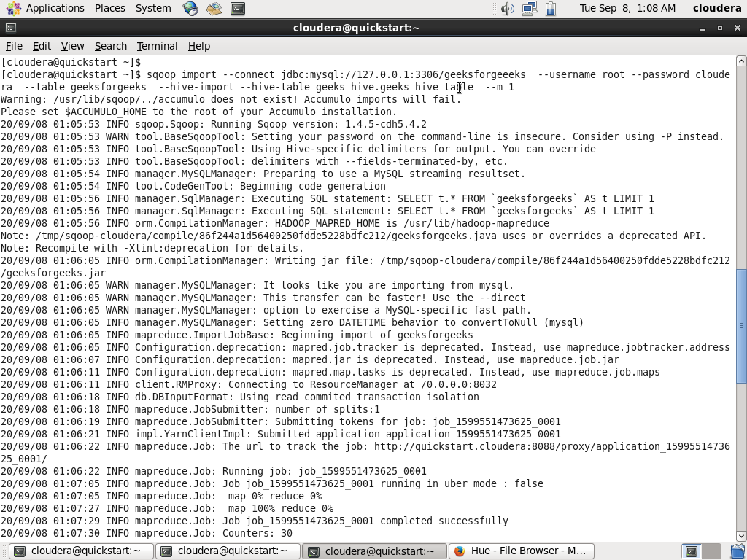Open the mail client launcher icon
The height and width of the screenshot is (560, 747).
[214, 8]
